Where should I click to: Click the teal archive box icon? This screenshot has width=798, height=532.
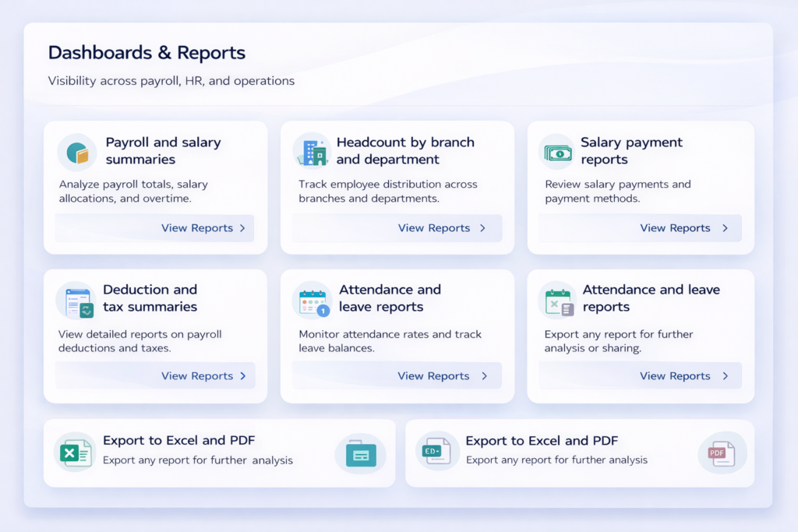pos(360,453)
